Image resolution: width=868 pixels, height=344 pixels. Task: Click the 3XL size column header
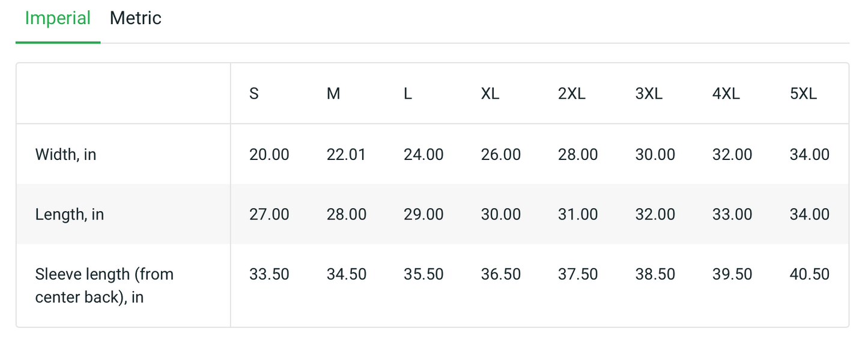click(x=649, y=94)
